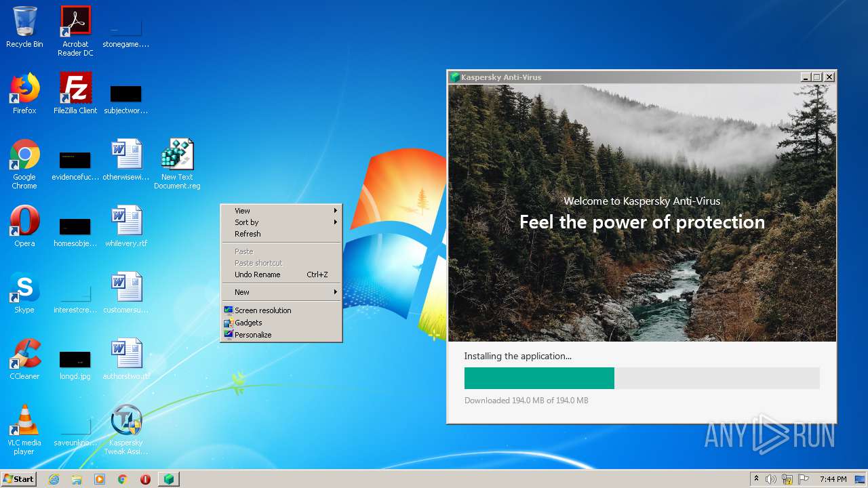Click the Show desktop button

pyautogui.click(x=859, y=479)
